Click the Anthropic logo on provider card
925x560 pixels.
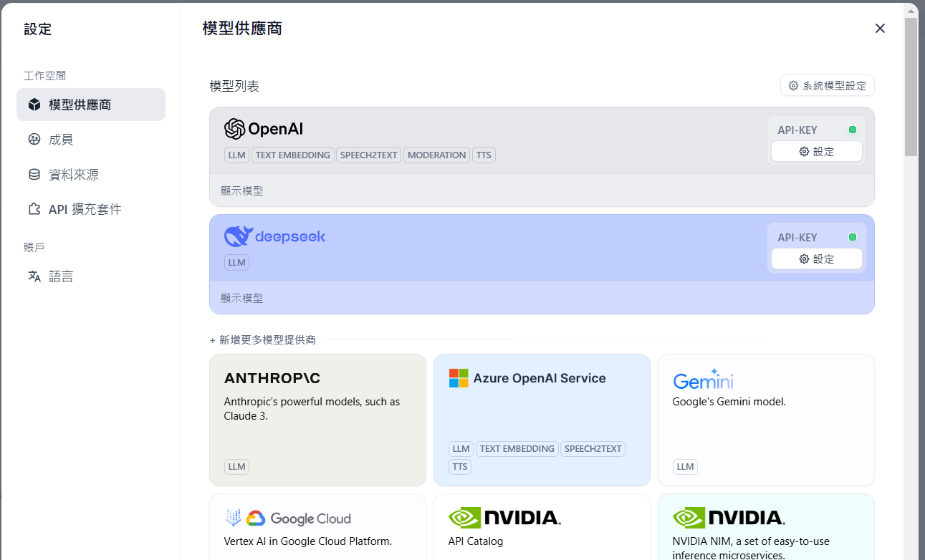pos(272,378)
